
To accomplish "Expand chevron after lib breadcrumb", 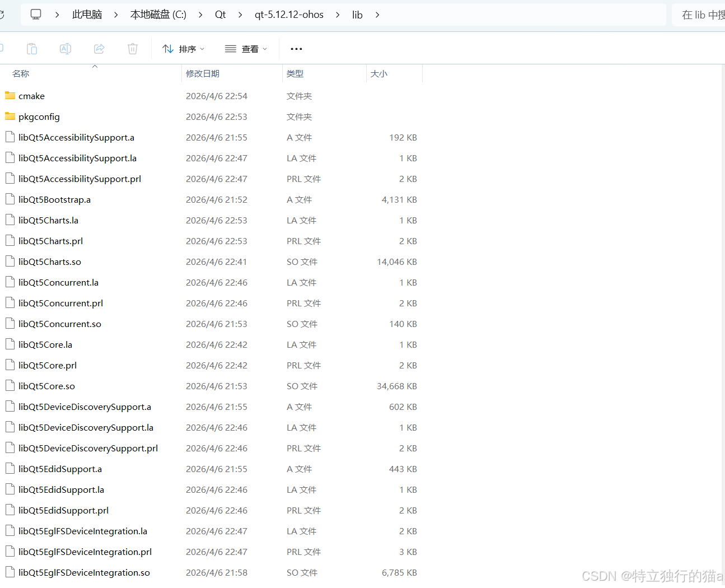I will (x=377, y=15).
